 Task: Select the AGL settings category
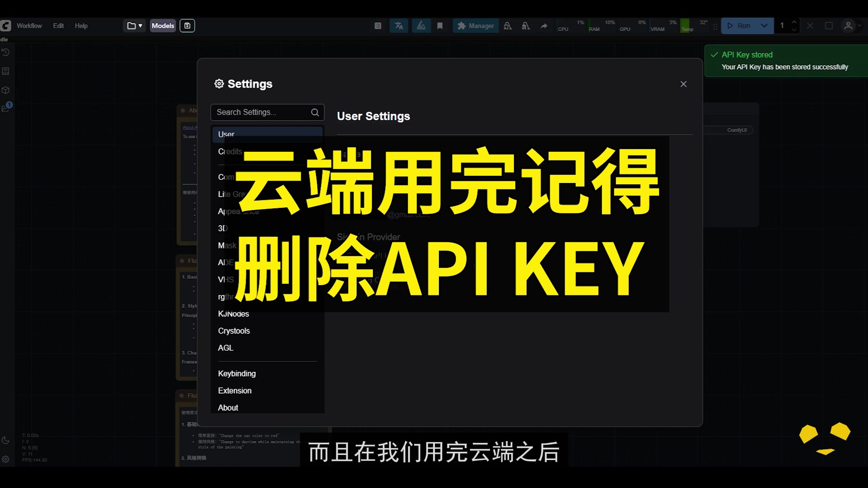tap(268, 348)
